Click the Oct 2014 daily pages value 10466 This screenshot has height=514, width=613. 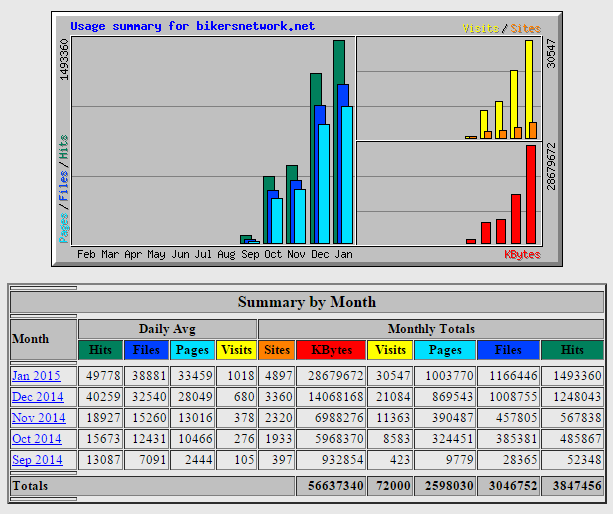point(195,439)
